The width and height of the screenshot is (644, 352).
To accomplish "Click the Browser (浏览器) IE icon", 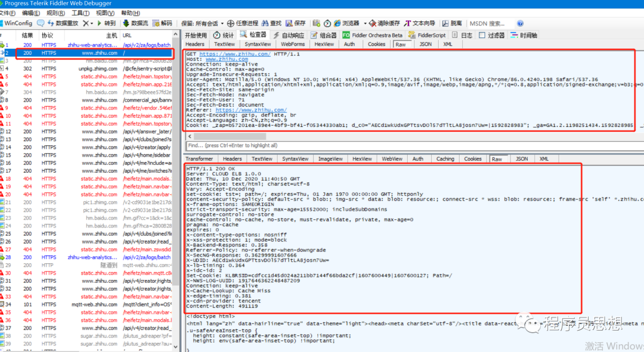I will [337, 23].
